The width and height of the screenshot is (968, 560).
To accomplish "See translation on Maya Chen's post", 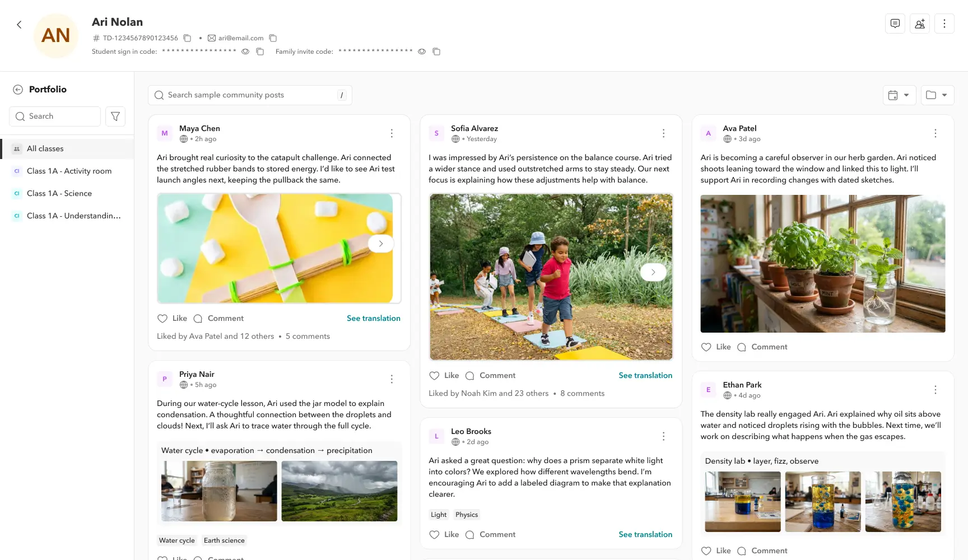I will click(374, 318).
